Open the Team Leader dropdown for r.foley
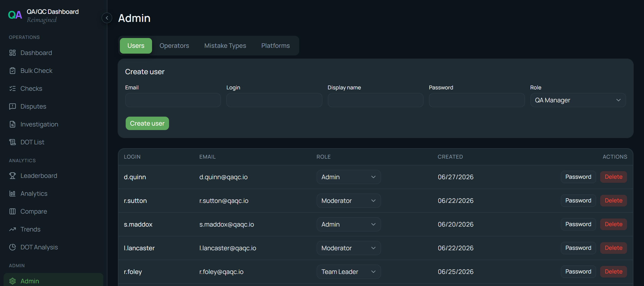The image size is (644, 286). tap(349, 272)
